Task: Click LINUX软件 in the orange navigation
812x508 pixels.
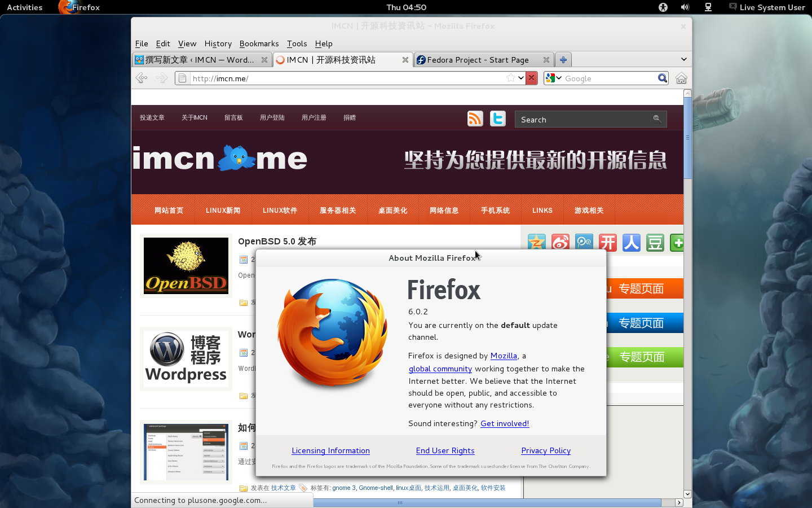Action: point(280,210)
